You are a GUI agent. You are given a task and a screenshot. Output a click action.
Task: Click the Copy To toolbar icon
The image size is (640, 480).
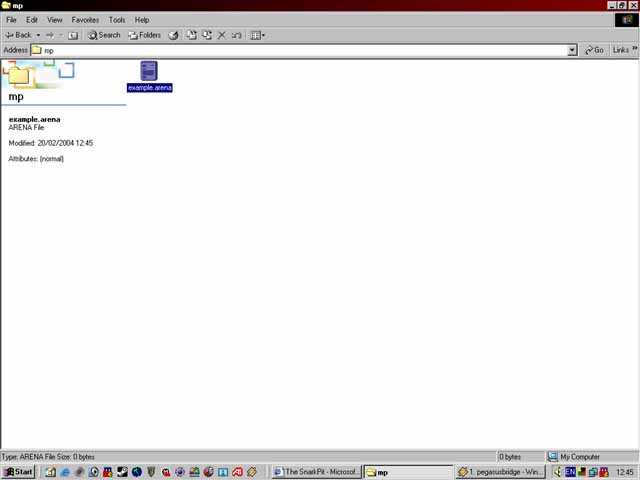[207, 35]
